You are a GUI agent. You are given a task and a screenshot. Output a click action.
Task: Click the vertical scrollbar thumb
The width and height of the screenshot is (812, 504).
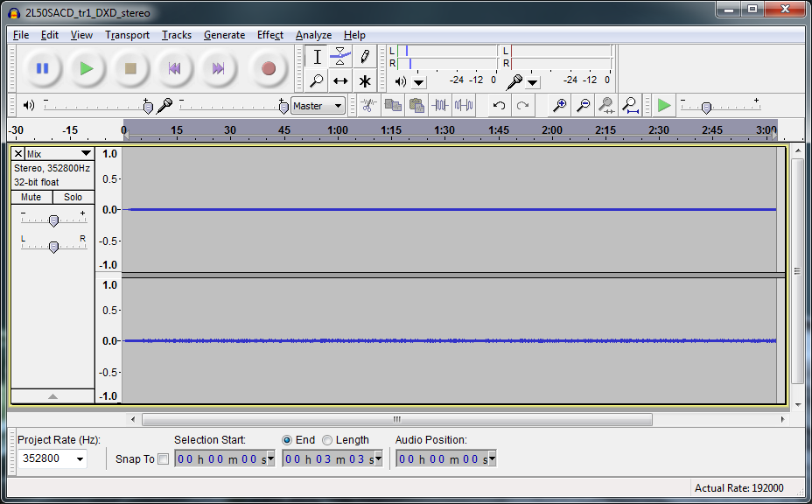(797, 271)
